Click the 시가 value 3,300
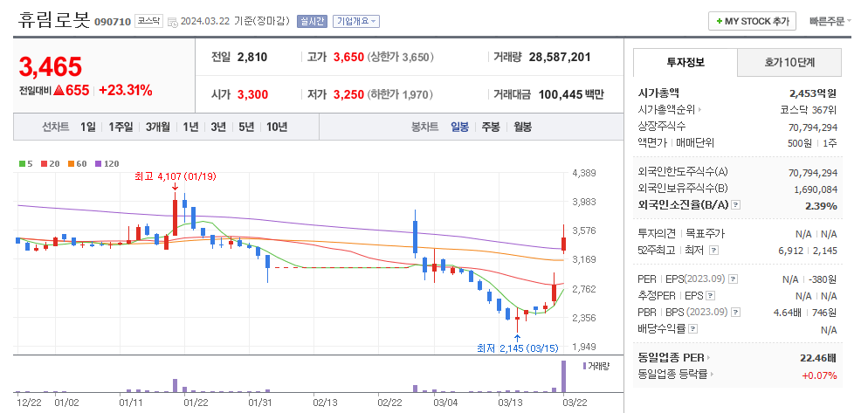Image resolution: width=868 pixels, height=413 pixels. click(252, 94)
